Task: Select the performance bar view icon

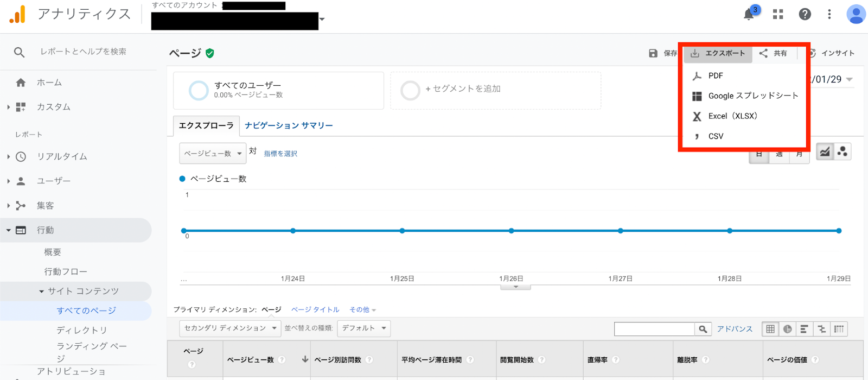Action: point(804,329)
